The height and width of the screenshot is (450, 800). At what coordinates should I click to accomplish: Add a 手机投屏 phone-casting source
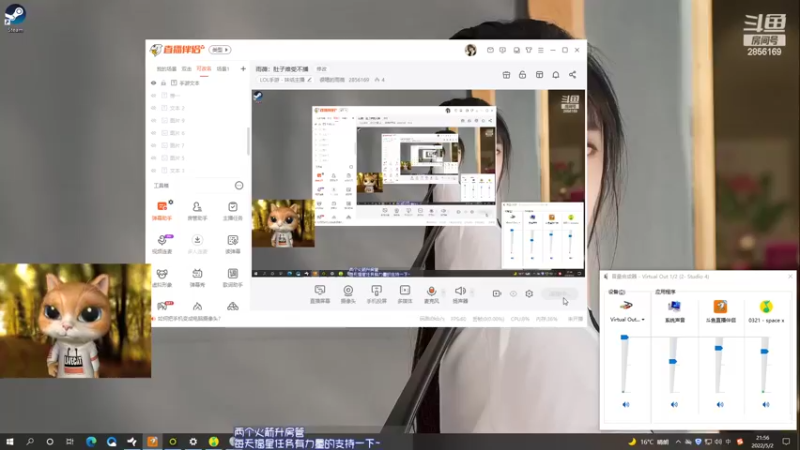point(377,294)
